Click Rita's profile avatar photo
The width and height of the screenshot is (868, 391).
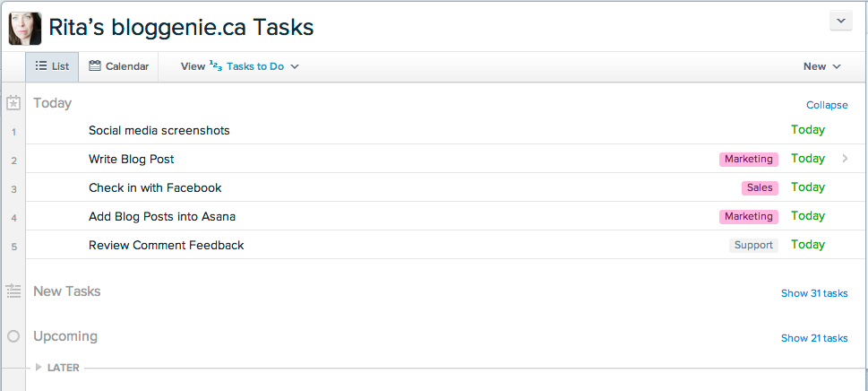pyautogui.click(x=25, y=28)
